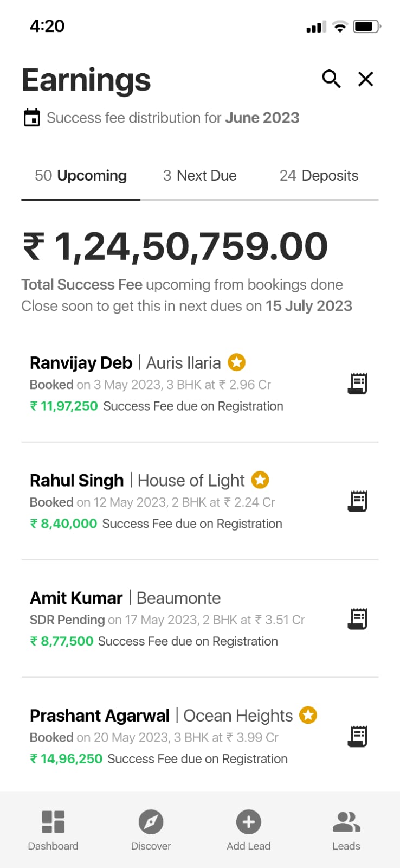The height and width of the screenshot is (868, 400).
Task: Open receipt icon for Ranvijay Deb booking
Action: (357, 384)
